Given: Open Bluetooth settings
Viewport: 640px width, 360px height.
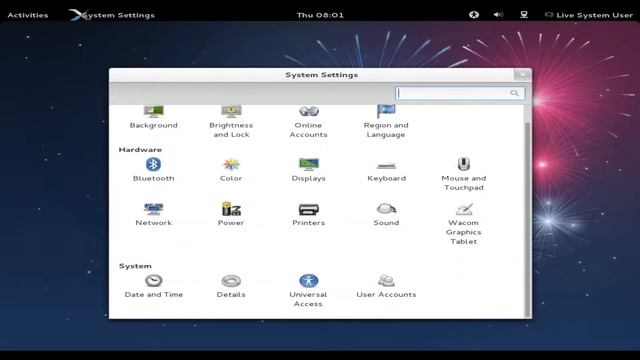Looking at the screenshot, I should pyautogui.click(x=153, y=169).
